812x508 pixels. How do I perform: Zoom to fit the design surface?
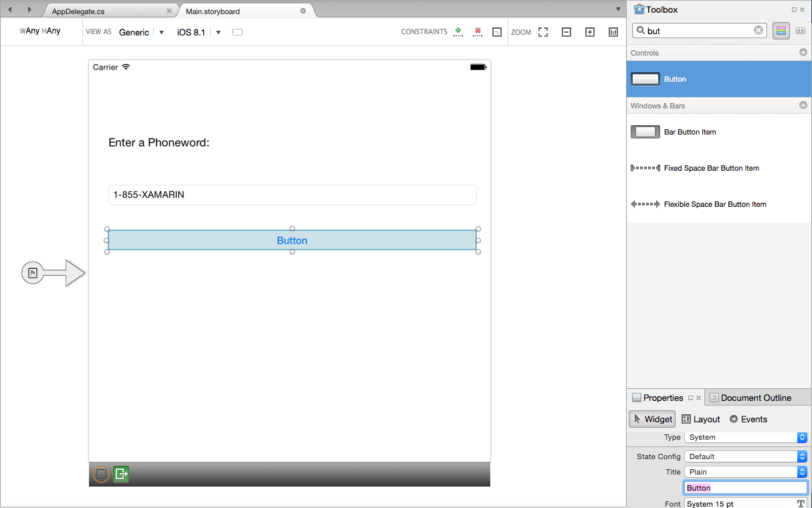click(x=543, y=32)
